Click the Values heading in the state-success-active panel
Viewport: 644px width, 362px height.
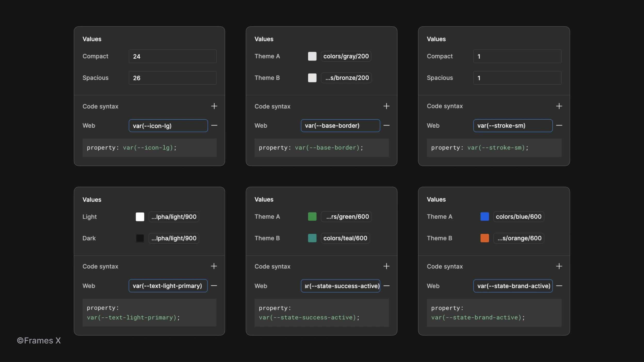pyautogui.click(x=264, y=199)
